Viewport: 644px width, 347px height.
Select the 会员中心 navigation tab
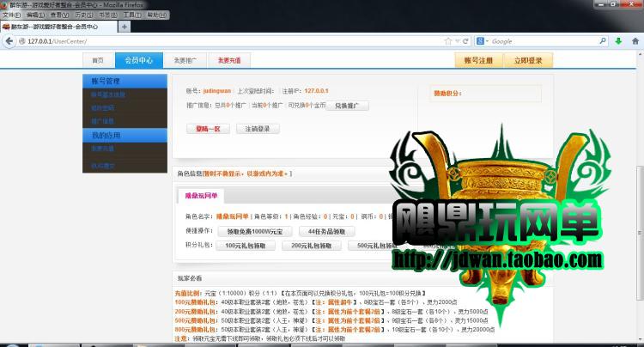[x=138, y=61]
